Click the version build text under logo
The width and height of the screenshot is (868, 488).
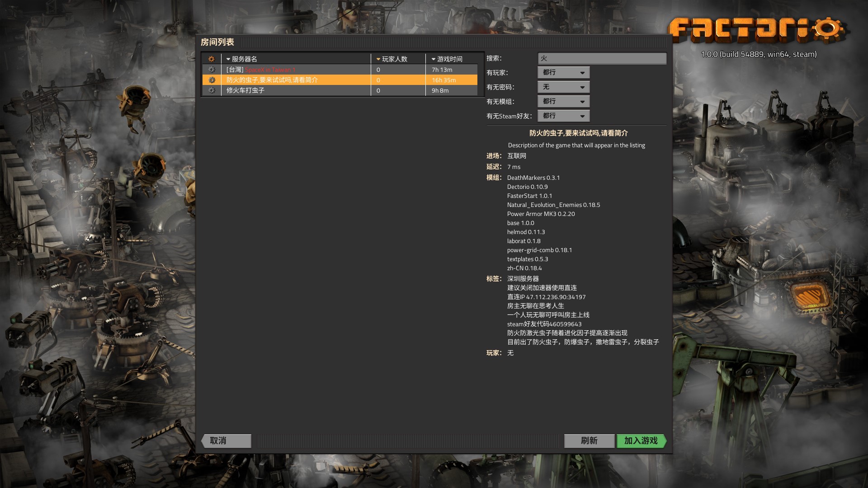(759, 54)
